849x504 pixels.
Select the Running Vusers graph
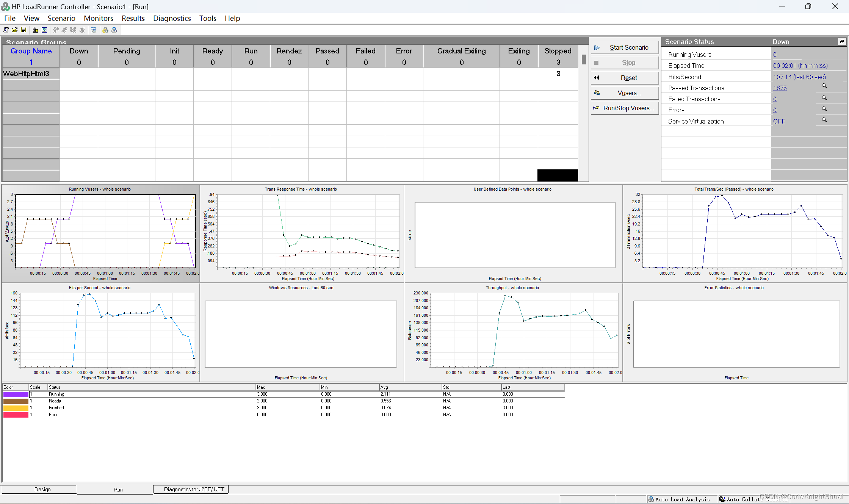101,234
